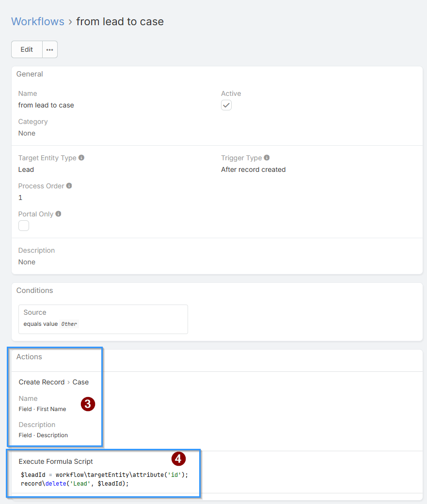The height and width of the screenshot is (504, 427).
Task: Click the breadcrumb chevron after Workflows
Action: click(70, 22)
